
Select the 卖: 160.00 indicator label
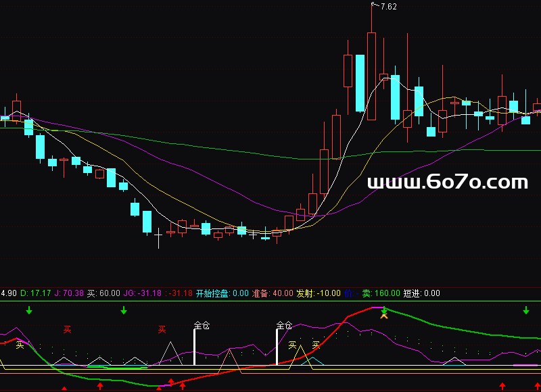(381, 293)
